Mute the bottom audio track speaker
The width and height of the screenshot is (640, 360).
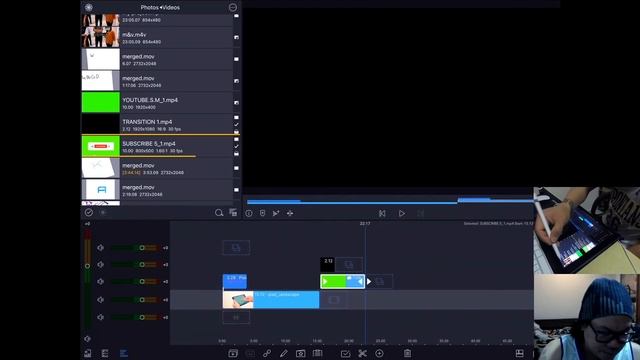coord(100,317)
